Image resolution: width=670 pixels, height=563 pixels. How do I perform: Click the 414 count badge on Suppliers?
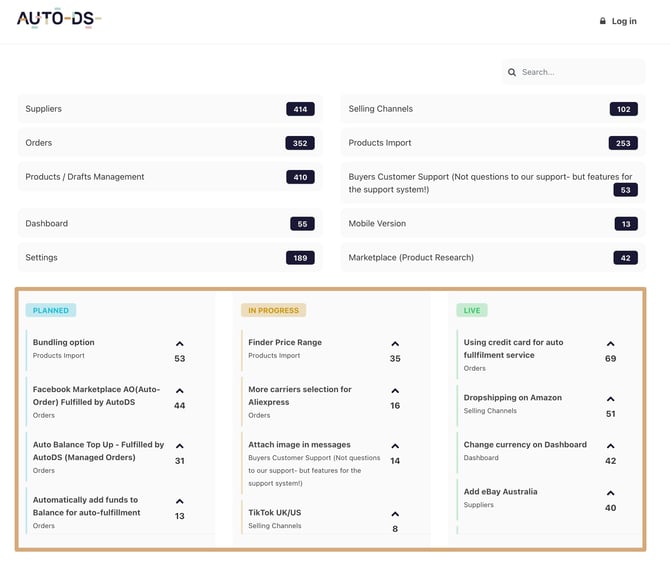pyautogui.click(x=300, y=109)
